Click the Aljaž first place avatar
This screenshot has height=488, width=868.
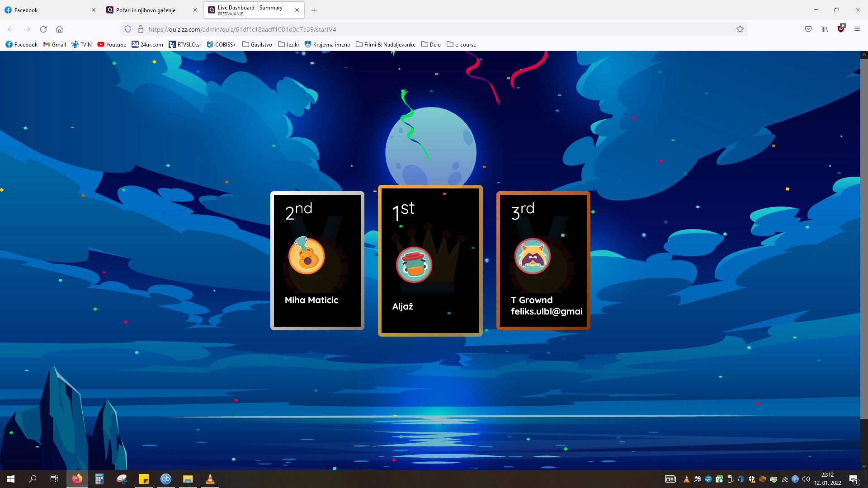(414, 265)
